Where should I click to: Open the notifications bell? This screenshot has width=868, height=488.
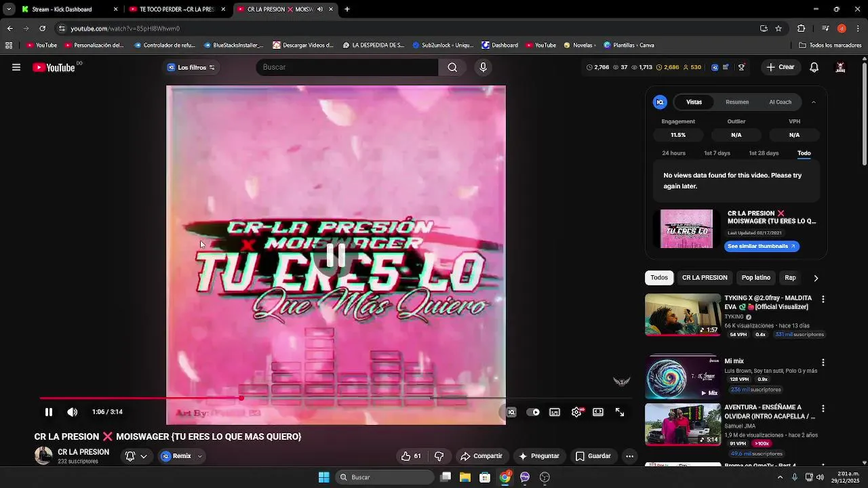(x=814, y=67)
